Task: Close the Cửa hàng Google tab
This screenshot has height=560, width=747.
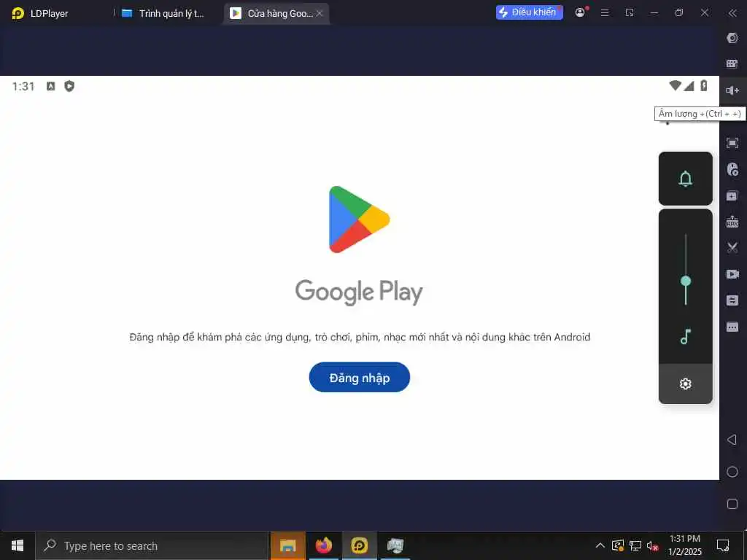Action: [320, 13]
